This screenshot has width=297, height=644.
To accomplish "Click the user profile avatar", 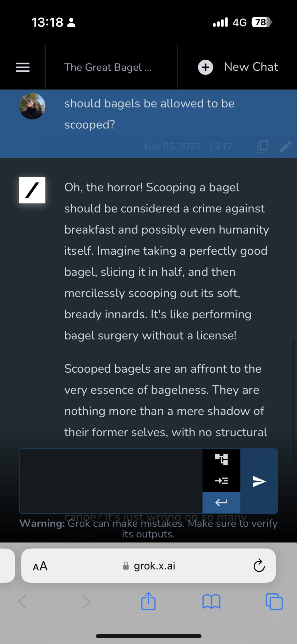I will tap(32, 106).
